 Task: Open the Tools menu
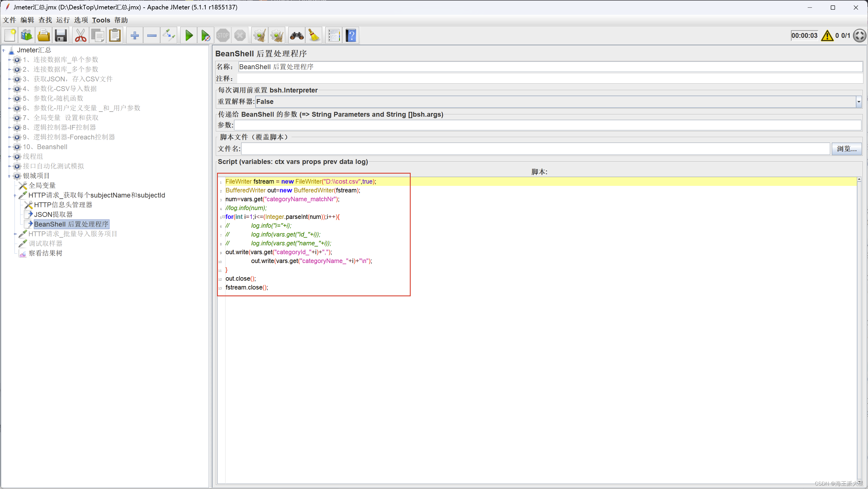[101, 20]
